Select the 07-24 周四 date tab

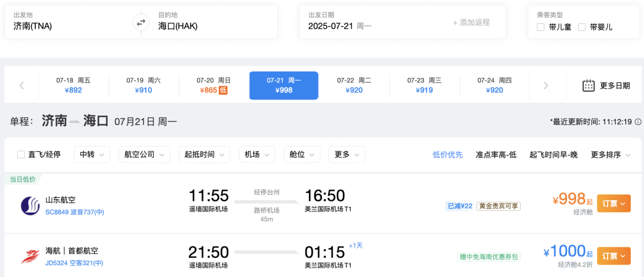point(494,85)
